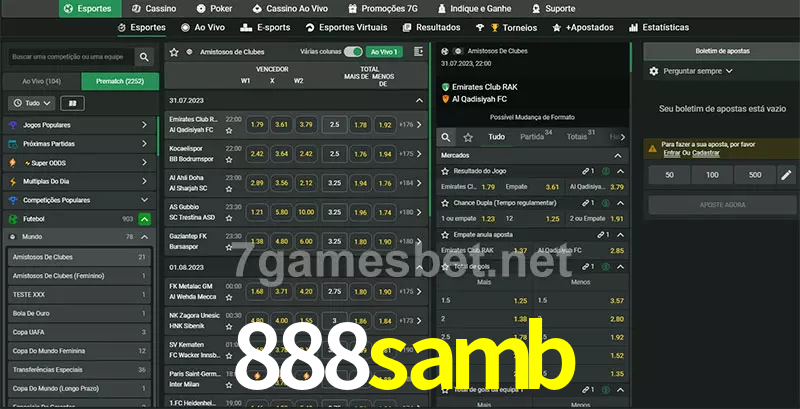
Task: Pick the Empate 3.61 odds in Resultado do Jogo
Action: (533, 187)
